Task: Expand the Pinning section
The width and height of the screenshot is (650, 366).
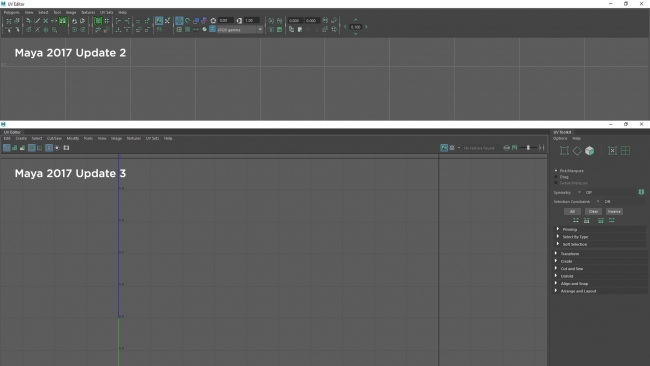Action: pos(600,229)
